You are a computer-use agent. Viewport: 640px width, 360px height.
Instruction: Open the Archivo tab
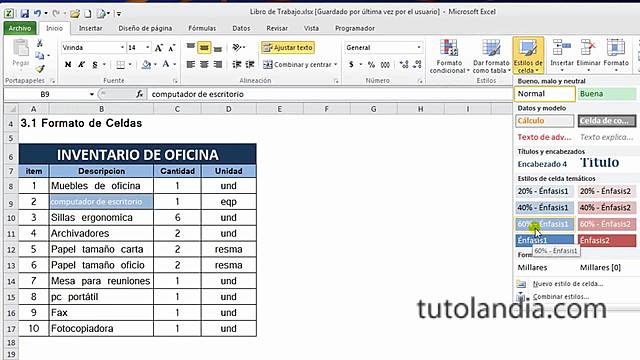click(20, 28)
